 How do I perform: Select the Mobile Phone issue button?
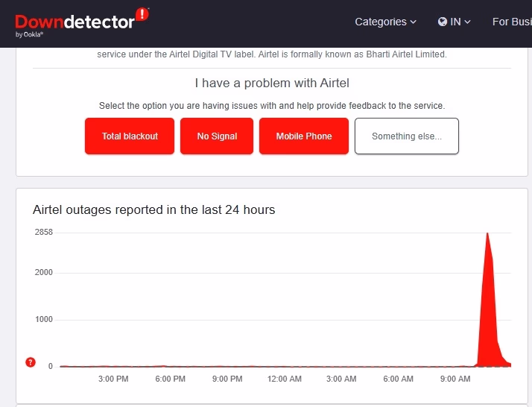click(304, 136)
